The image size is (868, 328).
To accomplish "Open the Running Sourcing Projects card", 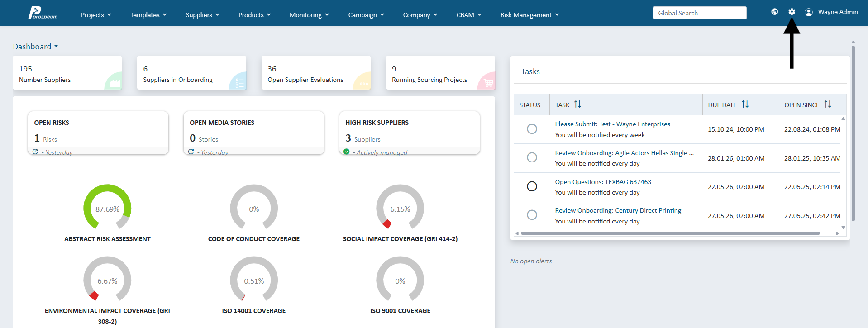I will click(x=440, y=72).
